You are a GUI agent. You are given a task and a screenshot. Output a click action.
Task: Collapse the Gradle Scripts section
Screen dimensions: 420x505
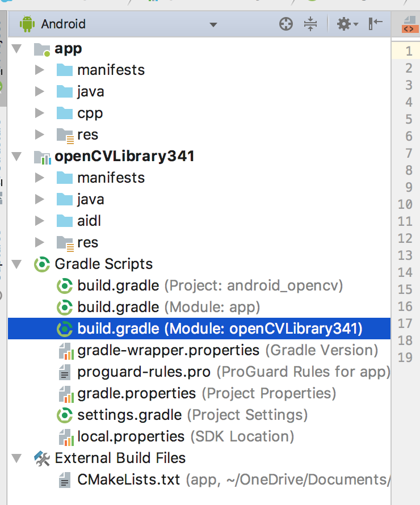click(16, 264)
